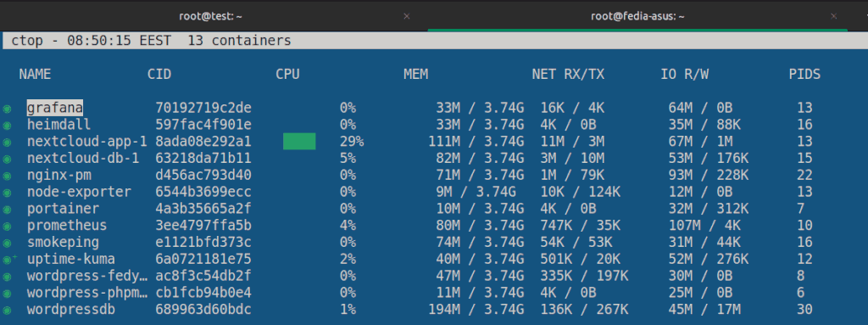The height and width of the screenshot is (325, 868).
Task: Select the wordpressdb container name
Action: [71, 310]
